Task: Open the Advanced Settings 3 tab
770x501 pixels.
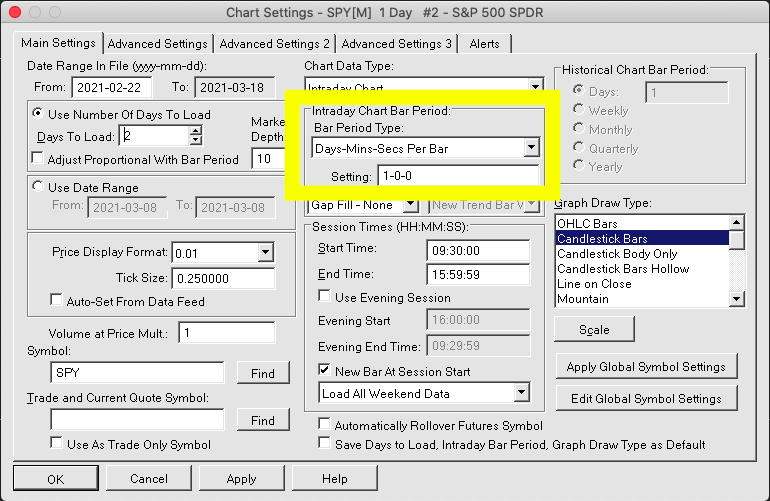Action: [396, 44]
